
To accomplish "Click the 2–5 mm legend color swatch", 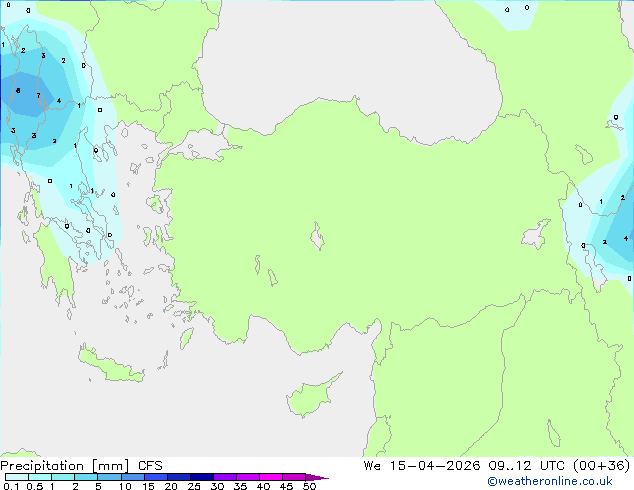I will (86, 477).
